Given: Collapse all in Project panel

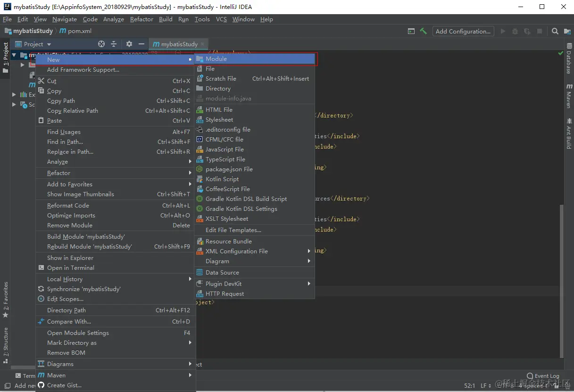Looking at the screenshot, I should coord(114,44).
